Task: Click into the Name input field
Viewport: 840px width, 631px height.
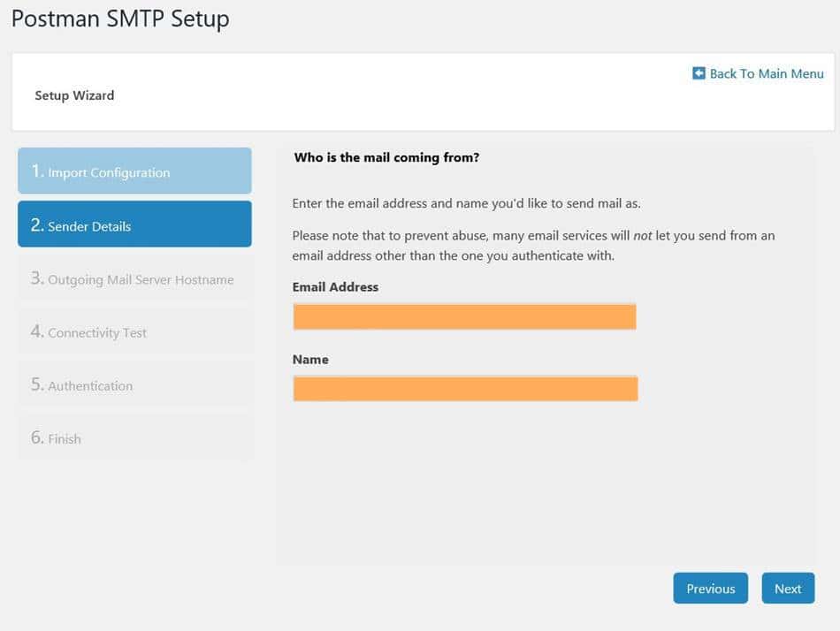Action: coord(464,388)
